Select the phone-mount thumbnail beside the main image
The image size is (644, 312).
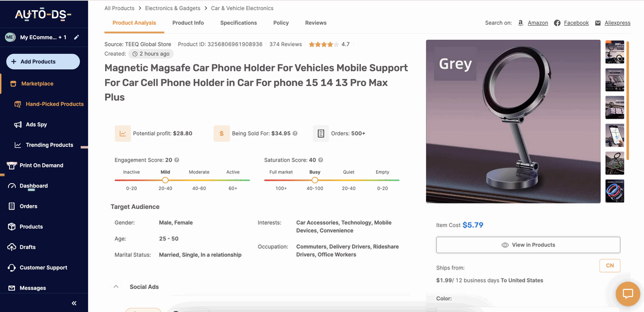pyautogui.click(x=614, y=135)
